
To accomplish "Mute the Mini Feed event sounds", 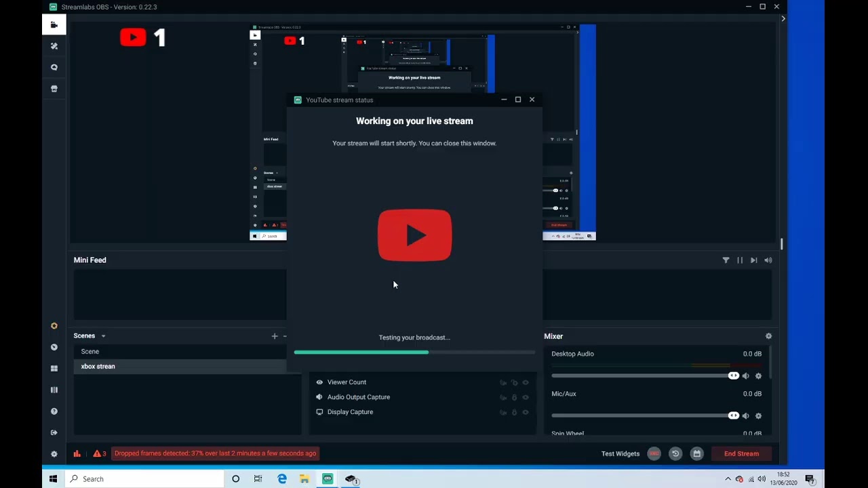I will pos(768,260).
